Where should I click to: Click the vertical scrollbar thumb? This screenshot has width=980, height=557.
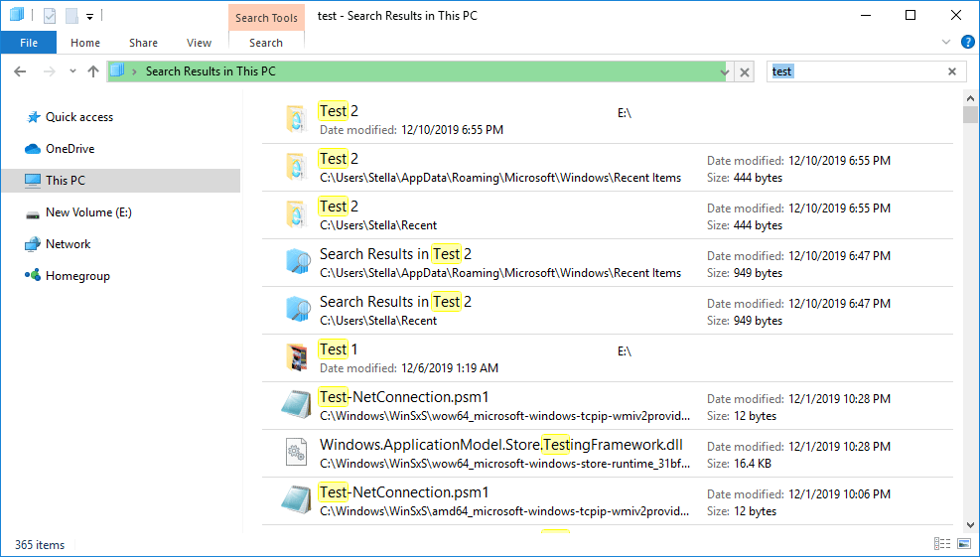[x=971, y=115]
